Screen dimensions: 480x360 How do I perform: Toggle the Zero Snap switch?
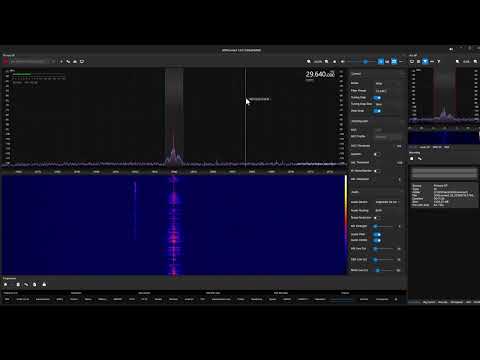click(x=377, y=111)
